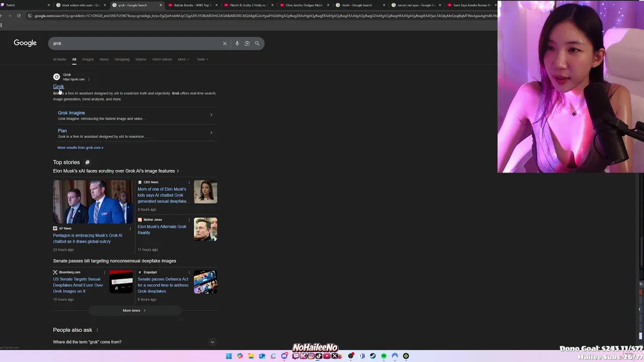Select the Short videos search tab

click(162, 59)
